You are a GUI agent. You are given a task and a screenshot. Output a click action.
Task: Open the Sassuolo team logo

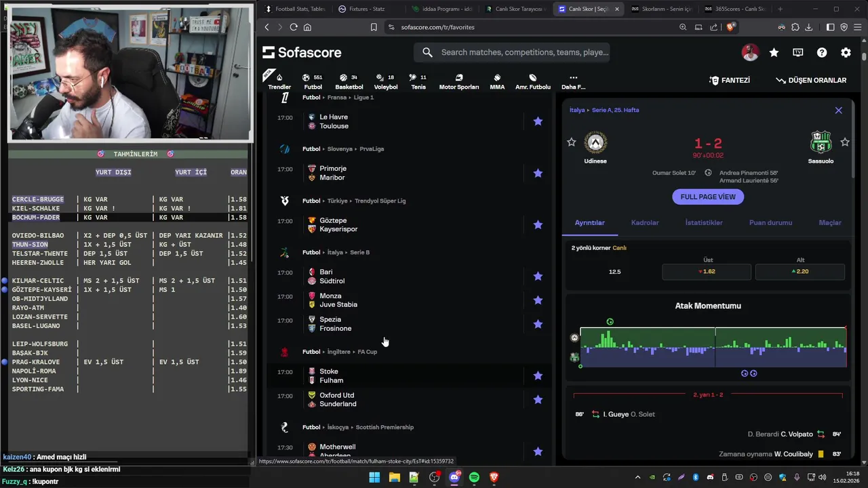(821, 142)
